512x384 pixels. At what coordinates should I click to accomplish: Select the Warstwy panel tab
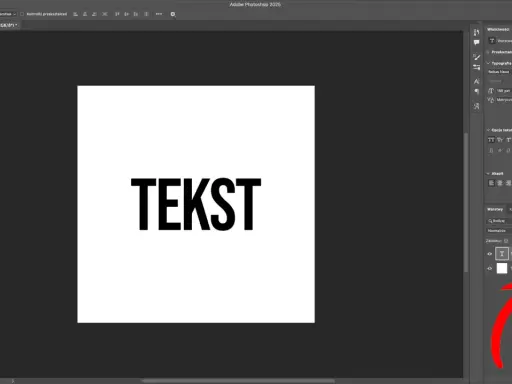pos(495,209)
